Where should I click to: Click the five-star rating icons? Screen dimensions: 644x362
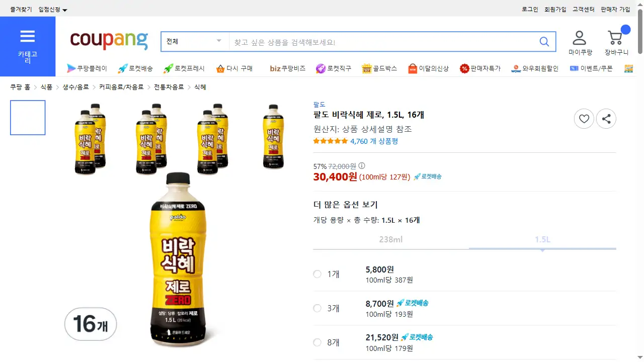[331, 141]
